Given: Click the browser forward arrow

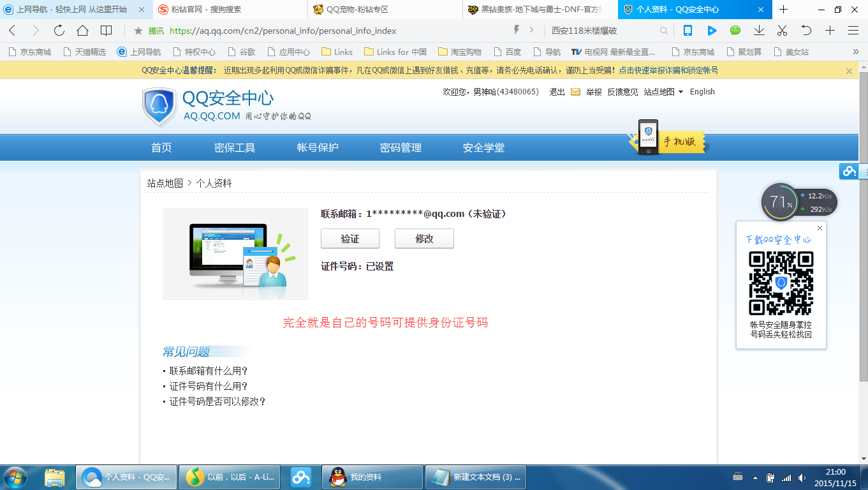Looking at the screenshot, I should [x=36, y=31].
